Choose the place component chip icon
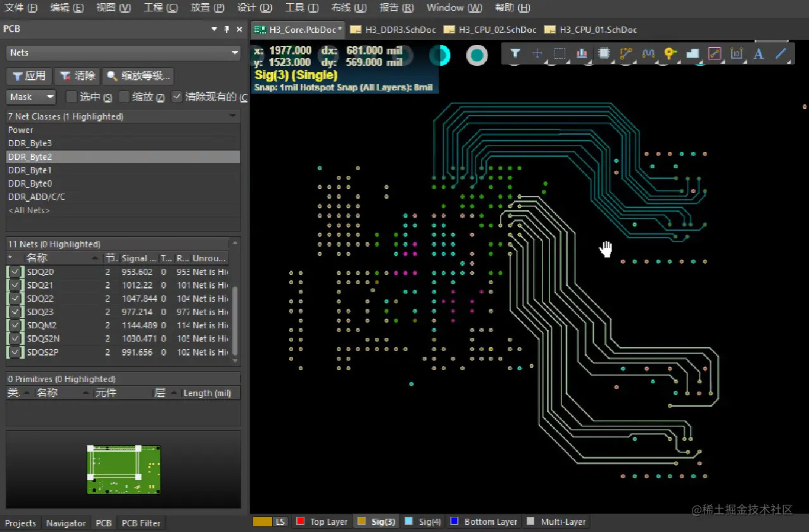The height and width of the screenshot is (532, 809). pos(604,54)
